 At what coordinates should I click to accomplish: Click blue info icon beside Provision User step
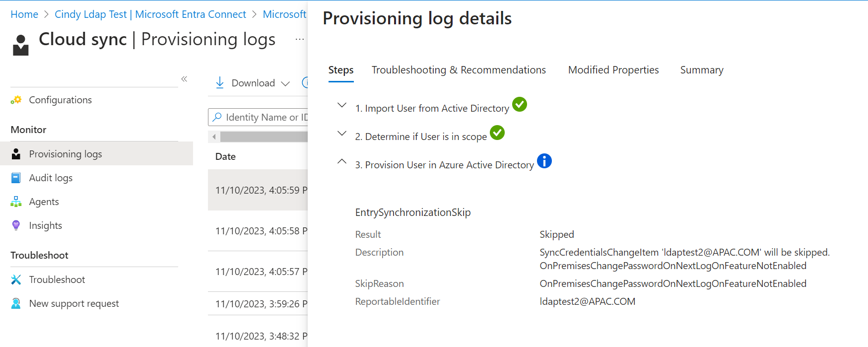coord(544,161)
